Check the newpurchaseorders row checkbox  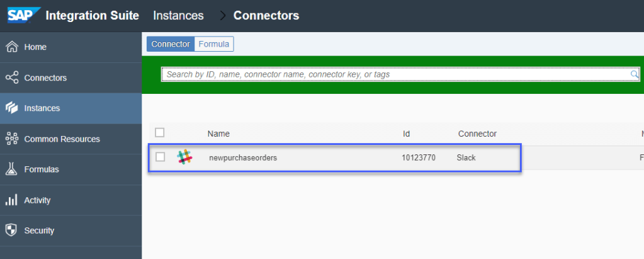[x=161, y=157]
